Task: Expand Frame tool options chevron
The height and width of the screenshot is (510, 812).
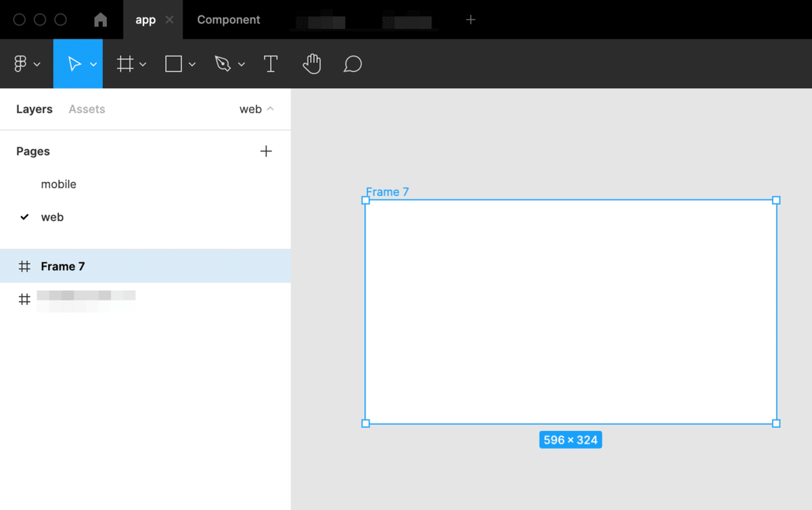Action: pos(143,64)
